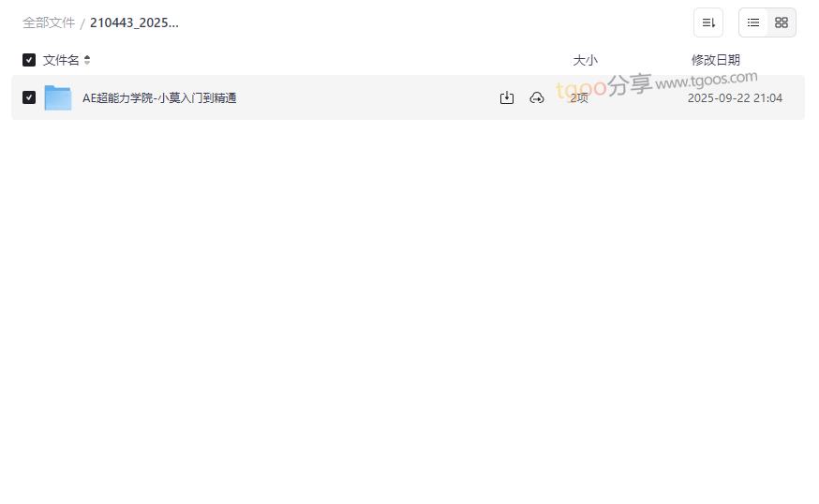Go to 全部文件 in breadcrumb
The height and width of the screenshot is (504, 819).
(x=49, y=22)
